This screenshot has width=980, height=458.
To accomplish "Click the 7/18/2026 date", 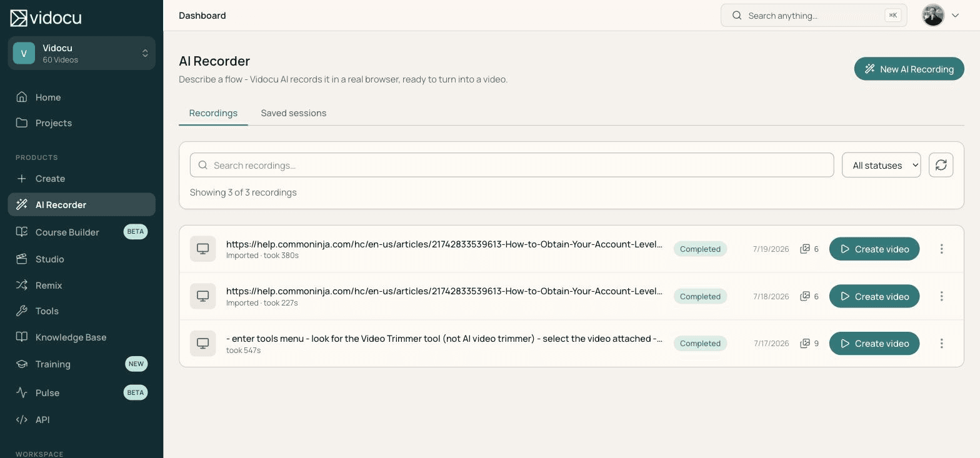I will point(771,296).
